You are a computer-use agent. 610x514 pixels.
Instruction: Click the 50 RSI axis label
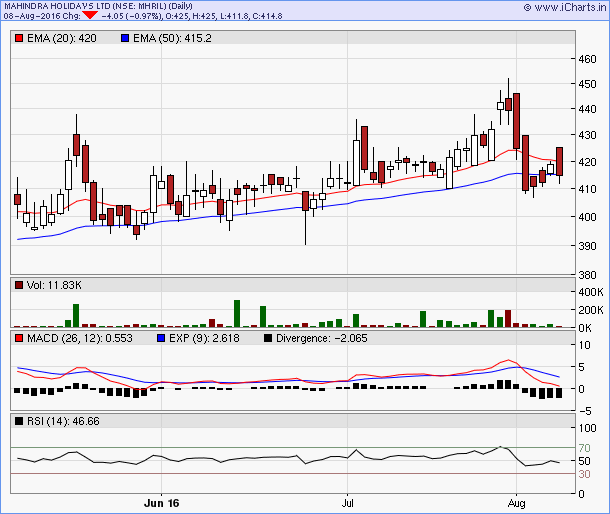[x=584, y=461]
